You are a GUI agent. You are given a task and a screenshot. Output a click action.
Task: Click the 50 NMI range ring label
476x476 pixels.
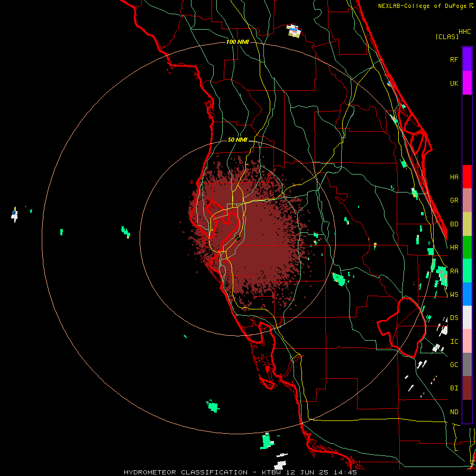tap(237, 140)
